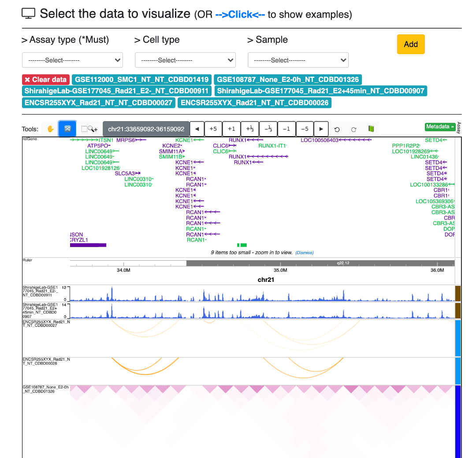The image size is (476, 458).
Task: Expand the Sample dropdown
Action: (298, 60)
